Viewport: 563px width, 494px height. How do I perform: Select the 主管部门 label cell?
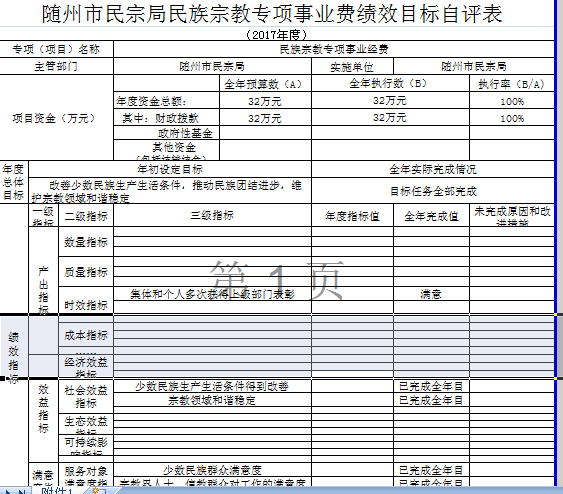[x=56, y=66]
